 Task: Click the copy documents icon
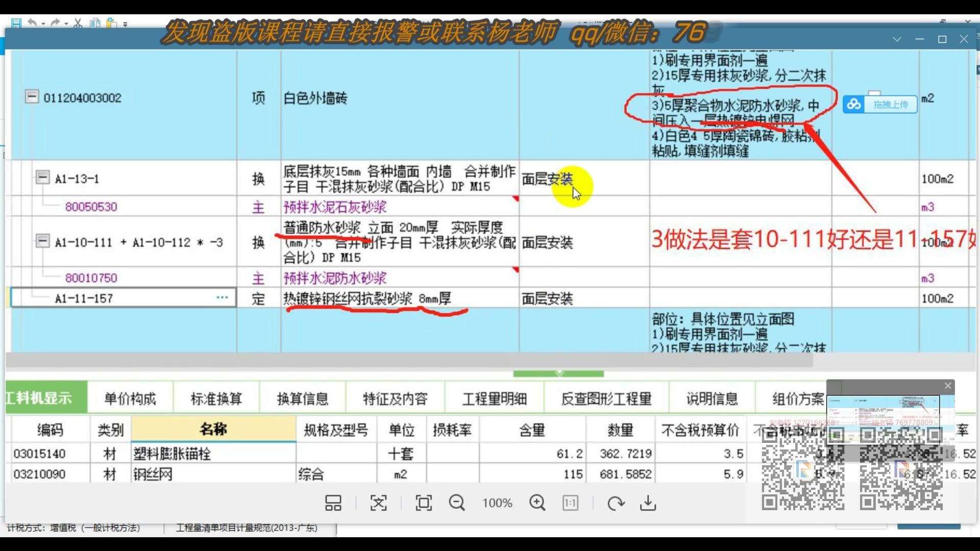point(94,23)
